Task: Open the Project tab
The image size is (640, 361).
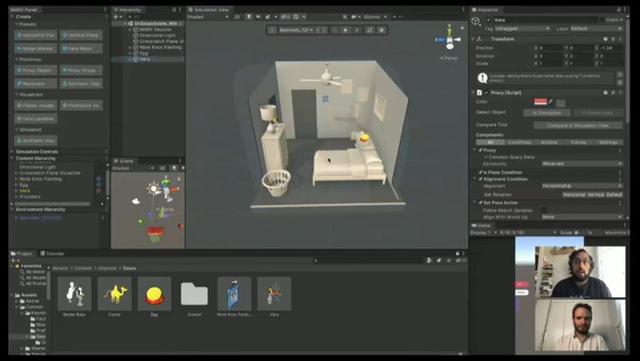Action: click(x=21, y=254)
